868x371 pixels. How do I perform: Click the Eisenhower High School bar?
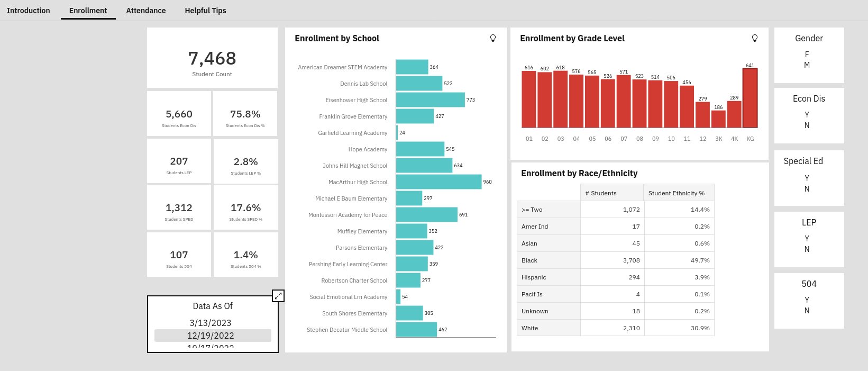[x=430, y=100]
